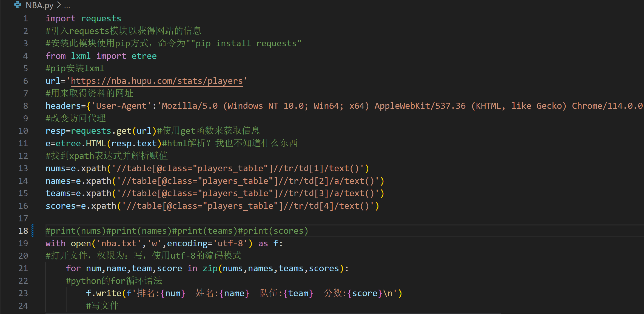Click the 'headers' variable on line 8
Viewport: 644px width, 314px height.
click(63, 106)
